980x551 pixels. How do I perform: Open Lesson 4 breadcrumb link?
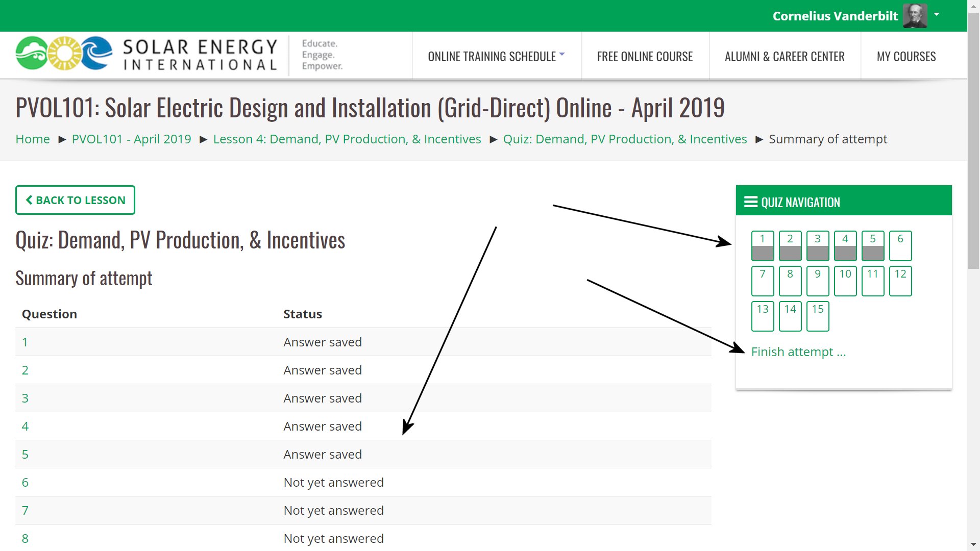(x=347, y=139)
